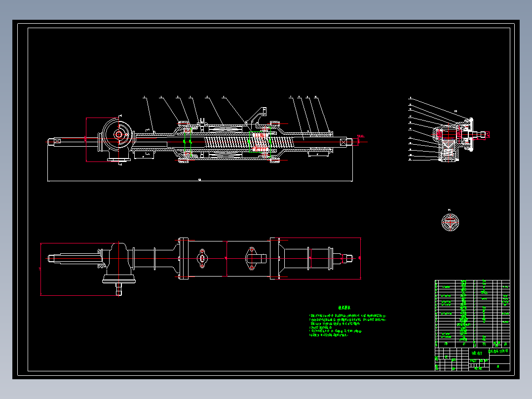Select the title block below parts list
The width and height of the screenshot is (532, 399).
[472, 359]
